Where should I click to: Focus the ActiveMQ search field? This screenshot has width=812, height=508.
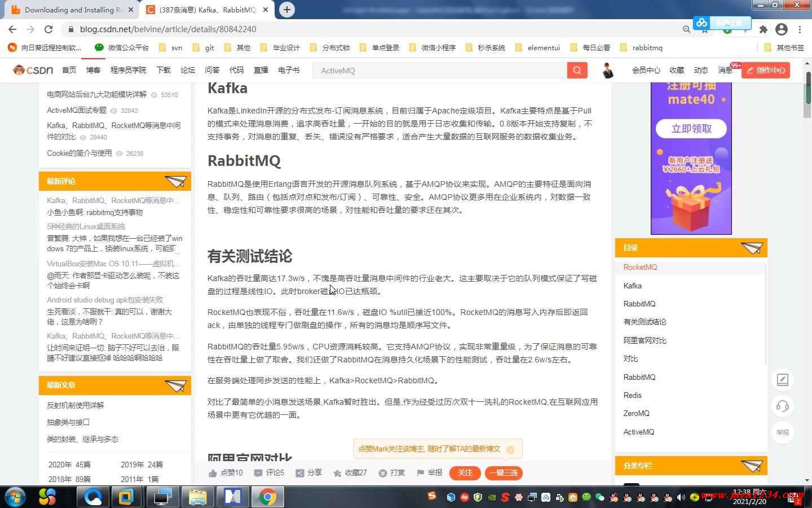click(440, 71)
